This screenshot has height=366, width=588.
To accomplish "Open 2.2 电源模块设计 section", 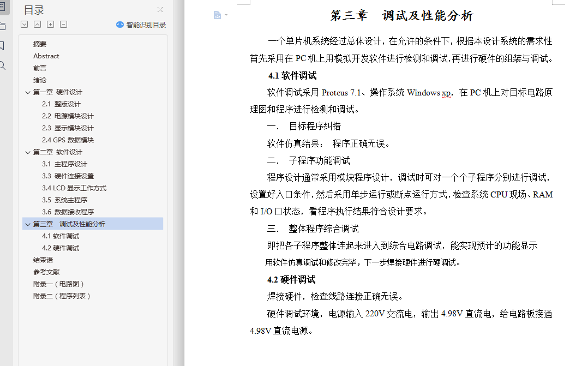I will pos(68,116).
